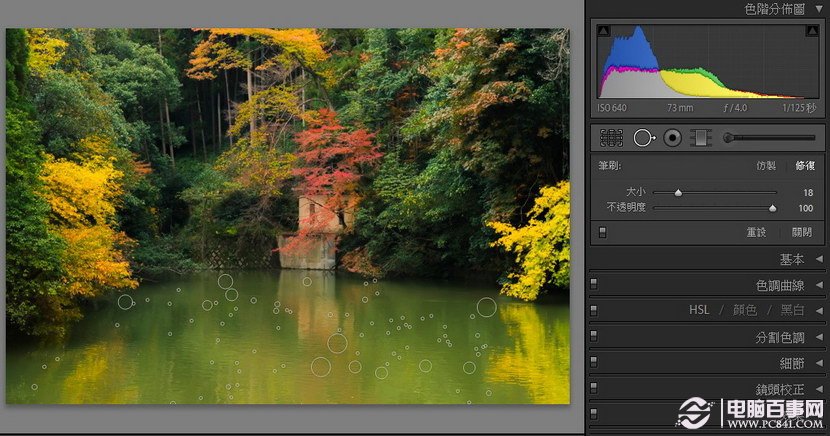Toggle shadow clipping indicator in histogram
830x436 pixels.
[x=603, y=32]
